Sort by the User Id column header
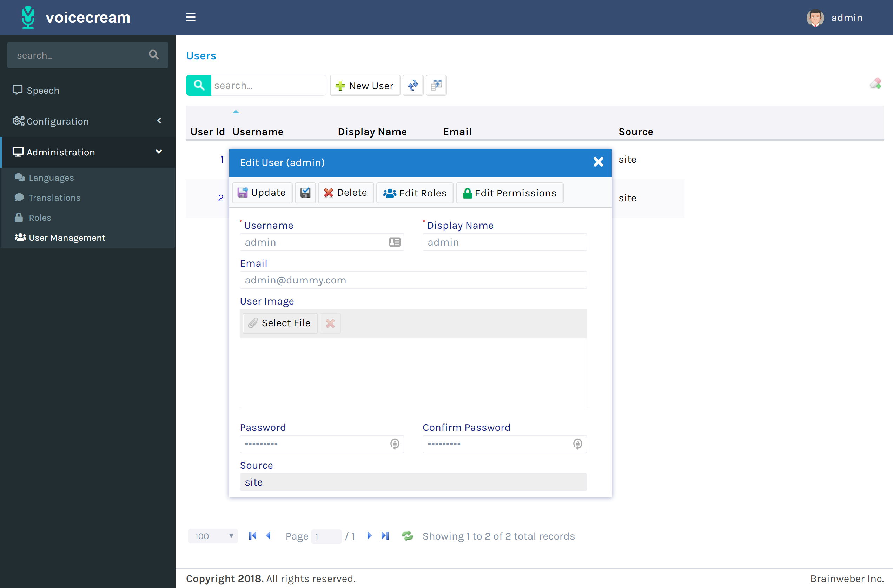This screenshot has height=588, width=893. point(207,132)
